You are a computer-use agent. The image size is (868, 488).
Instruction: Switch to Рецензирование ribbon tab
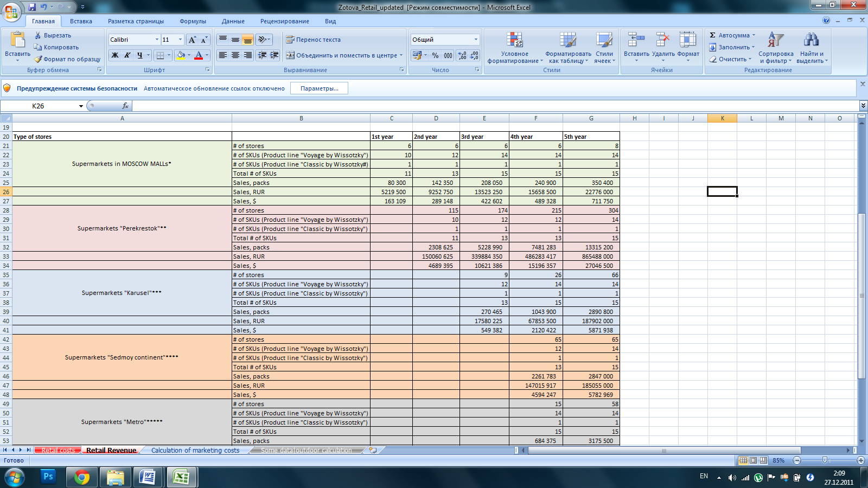click(x=285, y=21)
